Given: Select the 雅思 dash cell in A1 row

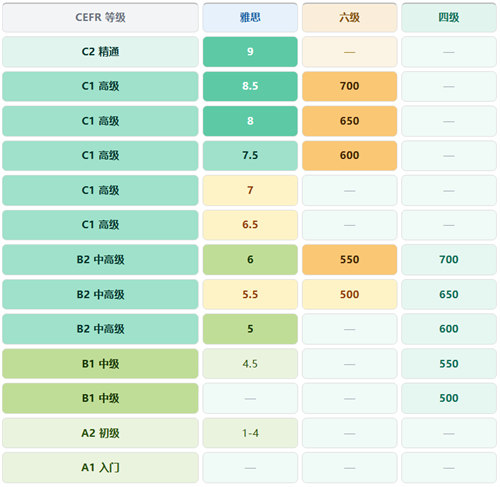Looking at the screenshot, I should pos(250,468).
